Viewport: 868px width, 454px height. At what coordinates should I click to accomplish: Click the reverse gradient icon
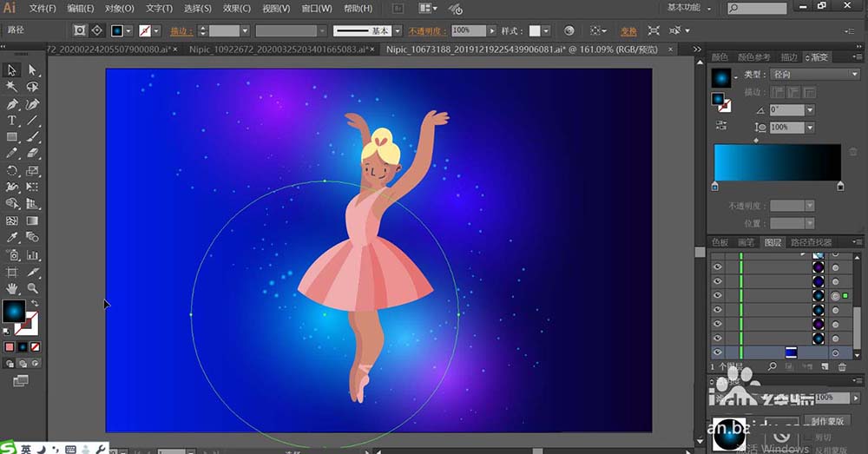click(x=721, y=126)
